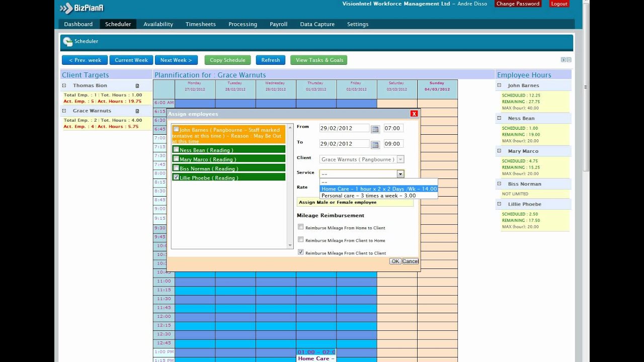Open calendar picker for To date

375,144
